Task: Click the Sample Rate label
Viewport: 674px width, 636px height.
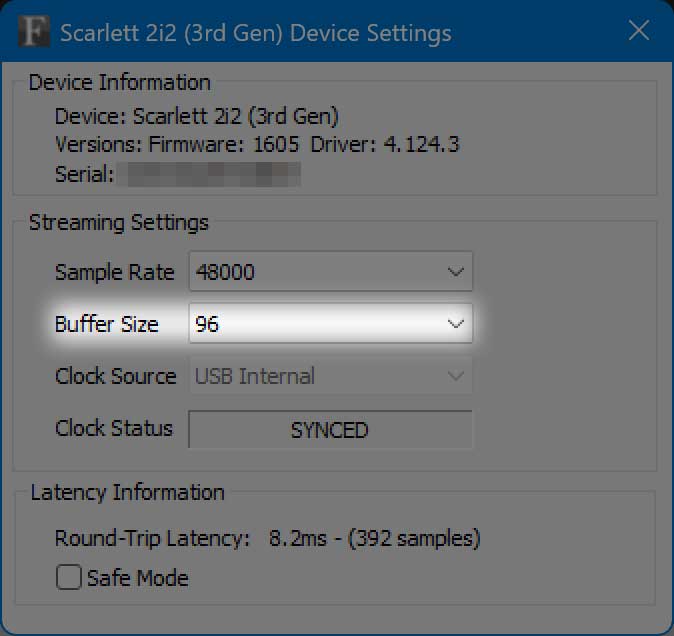Action: [x=114, y=272]
